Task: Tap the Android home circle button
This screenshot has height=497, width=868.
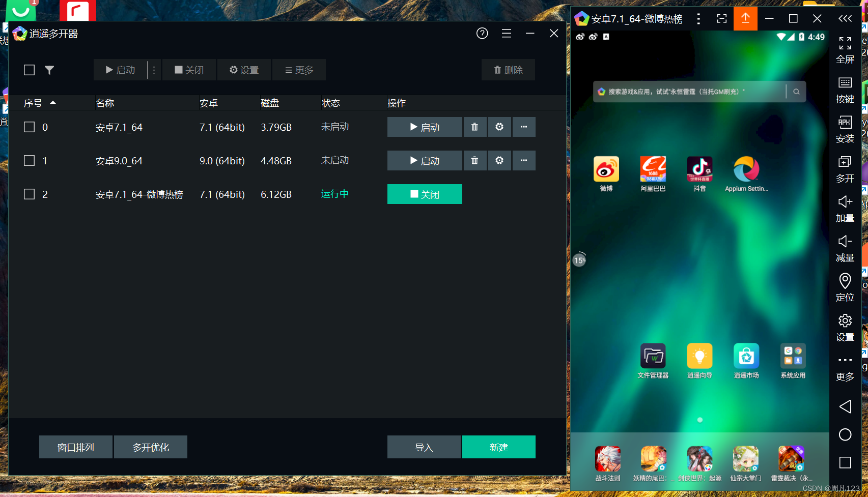Action: pyautogui.click(x=845, y=434)
